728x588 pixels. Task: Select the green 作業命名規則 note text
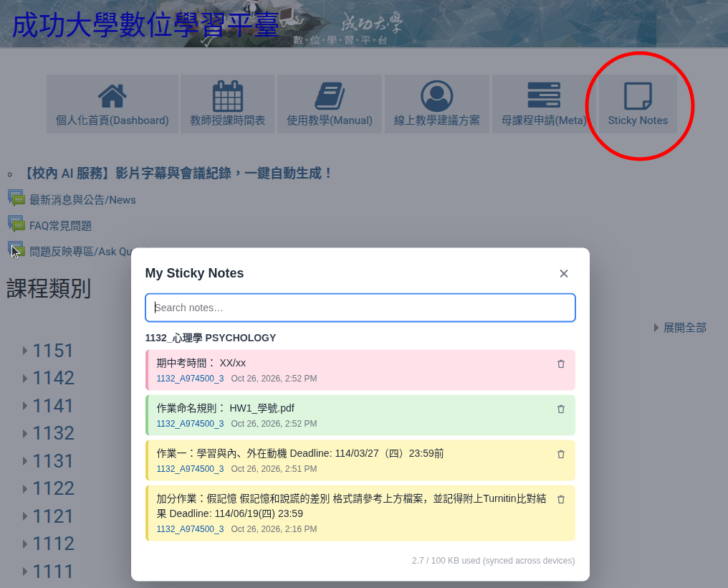(x=225, y=408)
